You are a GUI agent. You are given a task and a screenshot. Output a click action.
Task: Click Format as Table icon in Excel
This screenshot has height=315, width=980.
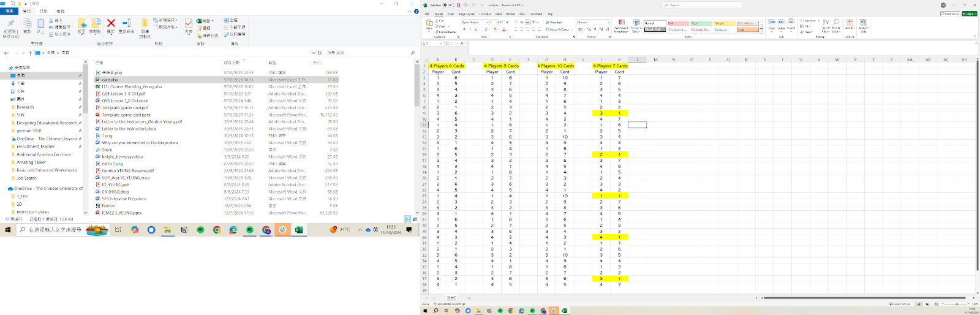(x=636, y=22)
